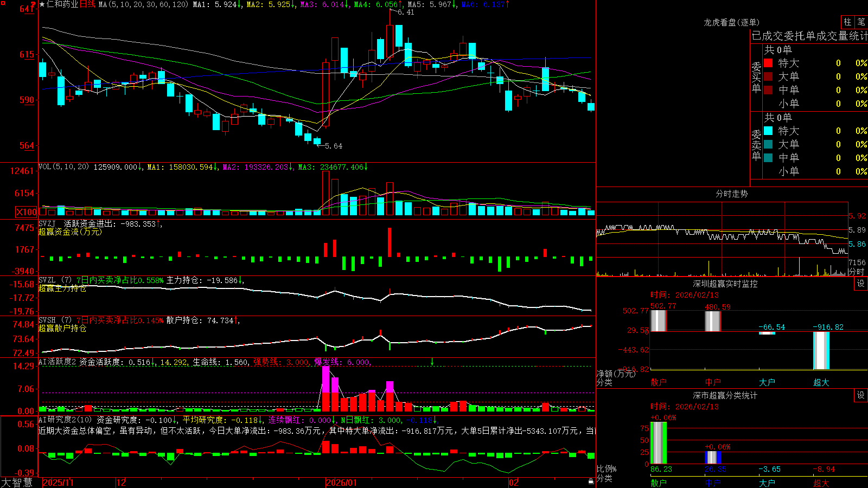This screenshot has width=868, height=488.
Task: Click the 已成交委托单成交量统计 header tab
Action: click(809, 36)
